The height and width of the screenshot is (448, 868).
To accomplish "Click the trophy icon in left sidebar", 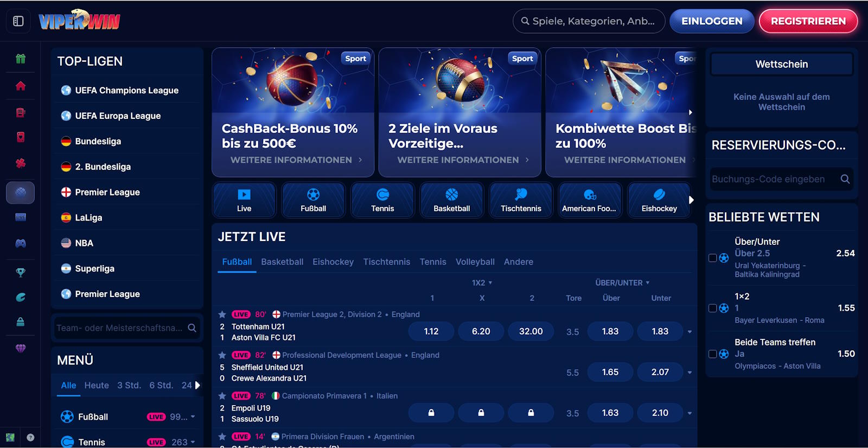I will pyautogui.click(x=21, y=272).
